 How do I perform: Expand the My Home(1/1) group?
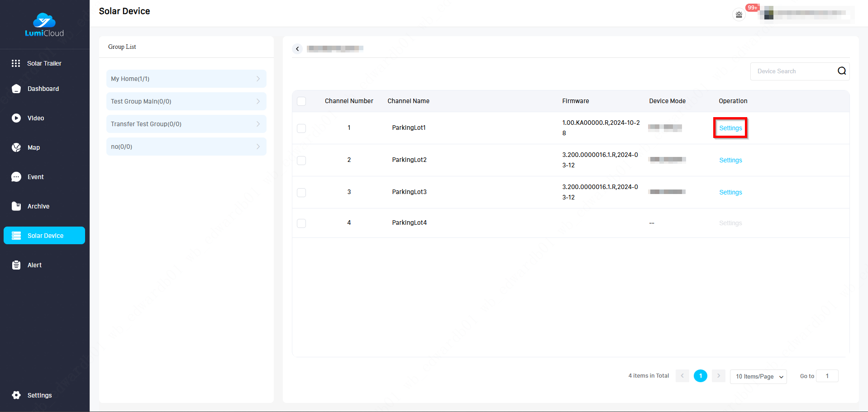[x=186, y=79]
